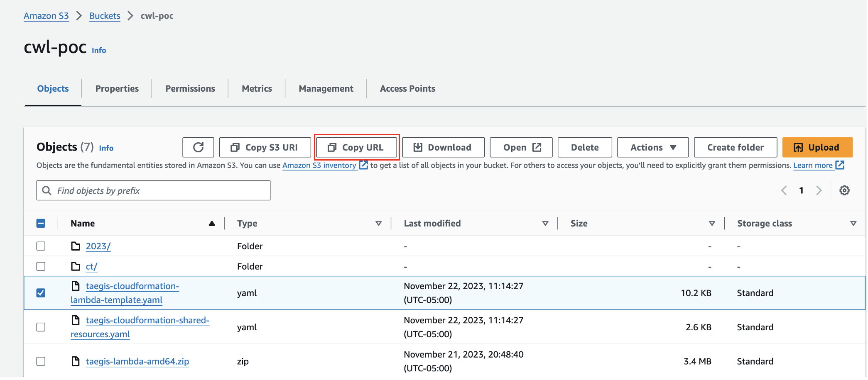Open taegis-lambda-amd64.zip link

(137, 361)
